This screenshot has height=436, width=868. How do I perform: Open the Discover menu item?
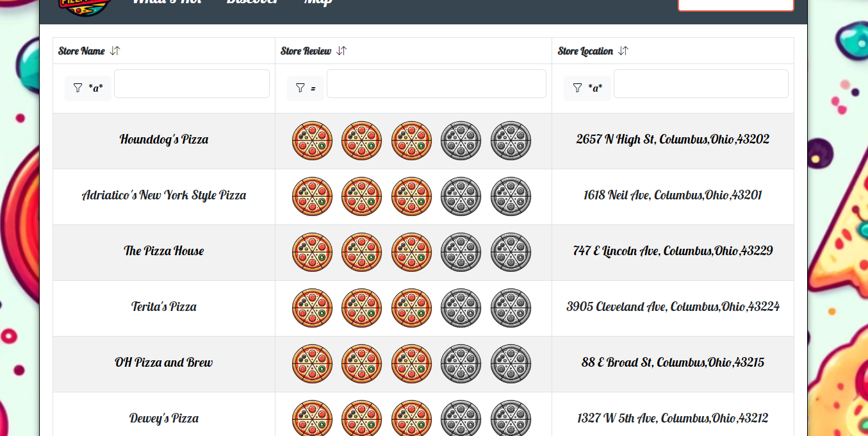click(252, 3)
